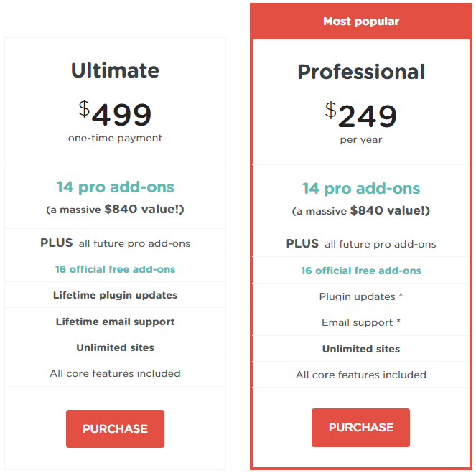Click the Professional plan PURCHASE button
The image size is (476, 473).
click(360, 427)
